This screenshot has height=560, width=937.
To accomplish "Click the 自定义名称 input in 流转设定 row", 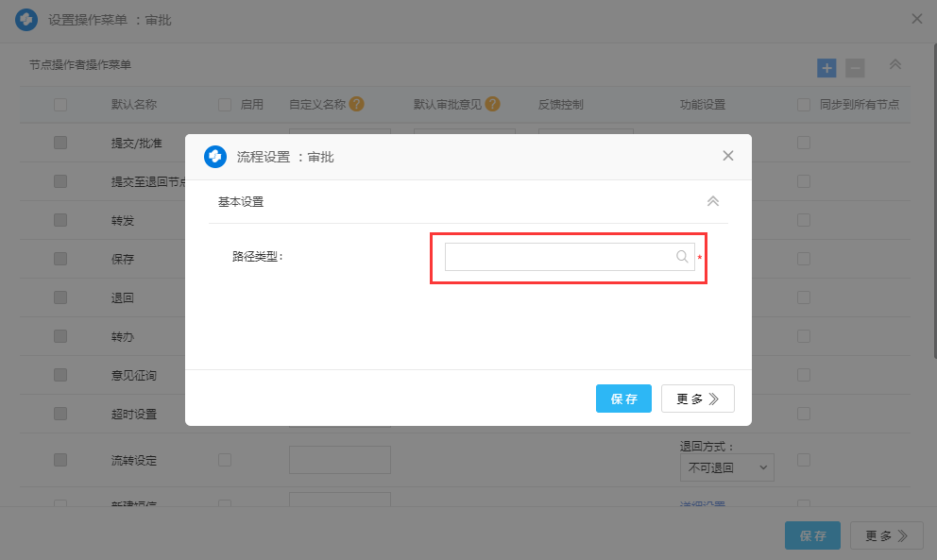I will [x=339, y=460].
